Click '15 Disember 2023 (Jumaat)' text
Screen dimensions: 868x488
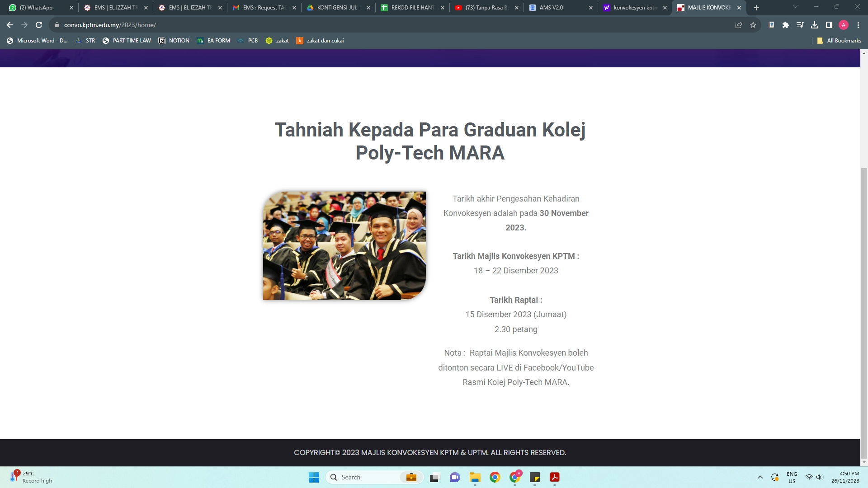click(x=516, y=314)
